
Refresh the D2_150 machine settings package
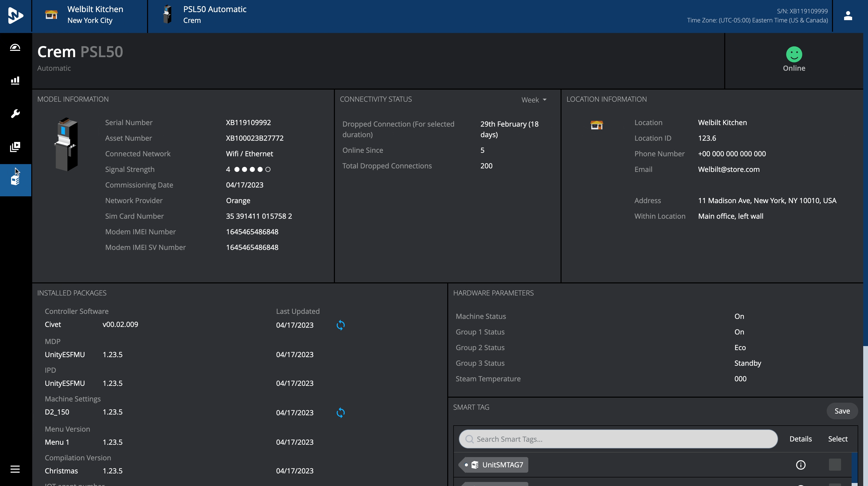pyautogui.click(x=340, y=413)
